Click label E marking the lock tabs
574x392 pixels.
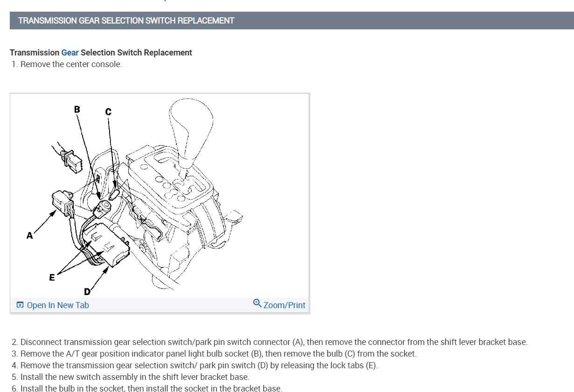[x=52, y=277]
